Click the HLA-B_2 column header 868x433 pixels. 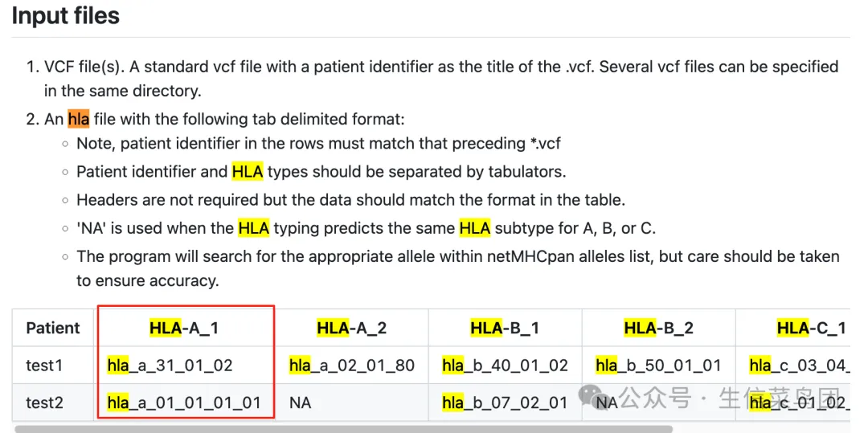(658, 328)
